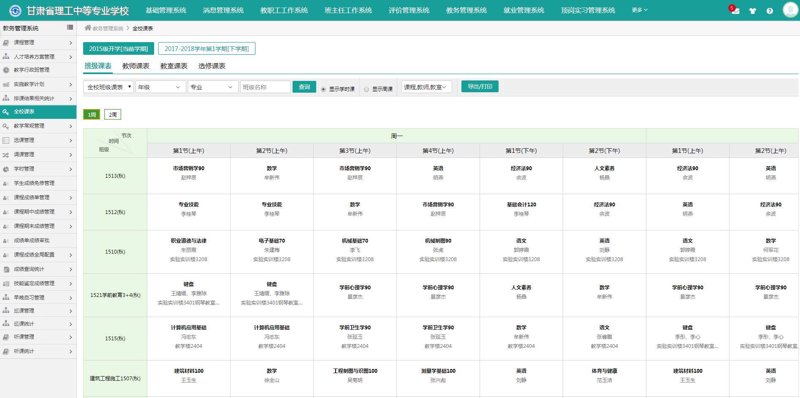The image size is (800, 398).
Task: Select the 2周 week button
Action: coord(113,115)
